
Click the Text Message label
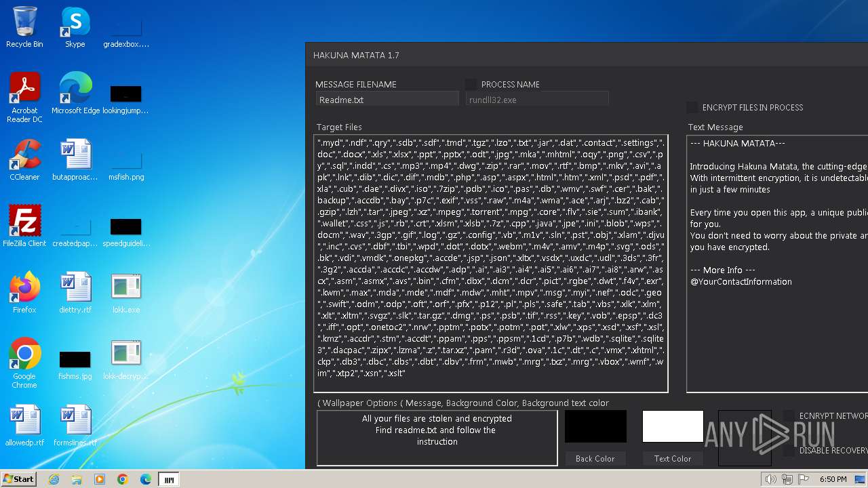[715, 127]
